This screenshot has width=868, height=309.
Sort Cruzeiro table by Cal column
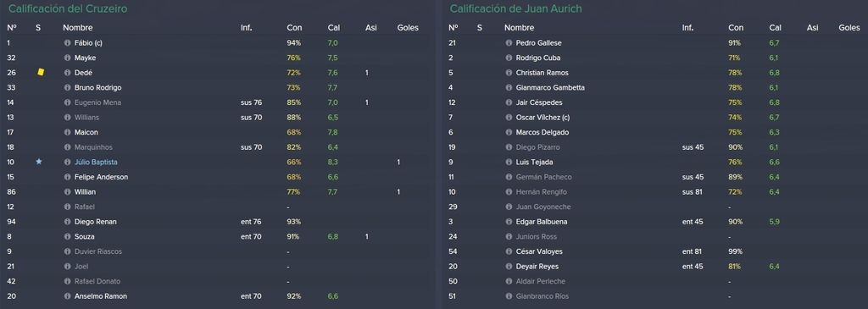[x=334, y=28]
